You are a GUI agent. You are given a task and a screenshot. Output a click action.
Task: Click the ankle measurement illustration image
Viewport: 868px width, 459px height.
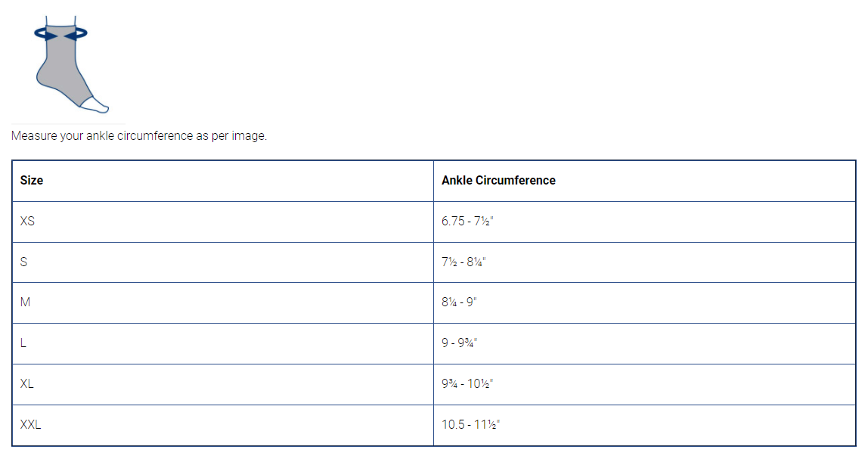pyautogui.click(x=68, y=64)
